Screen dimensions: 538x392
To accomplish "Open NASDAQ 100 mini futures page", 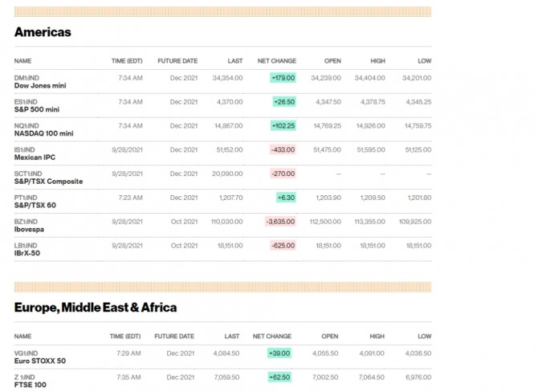I will pos(43,133).
